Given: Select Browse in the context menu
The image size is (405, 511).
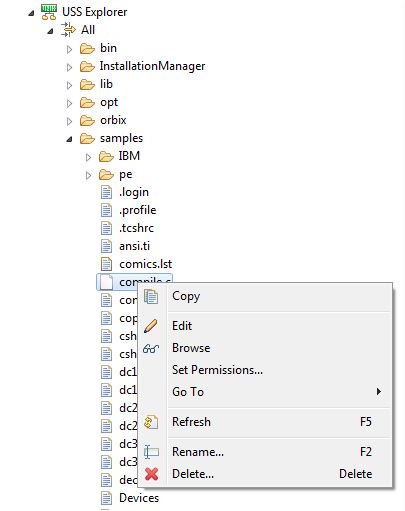Looking at the screenshot, I should click(x=191, y=348).
